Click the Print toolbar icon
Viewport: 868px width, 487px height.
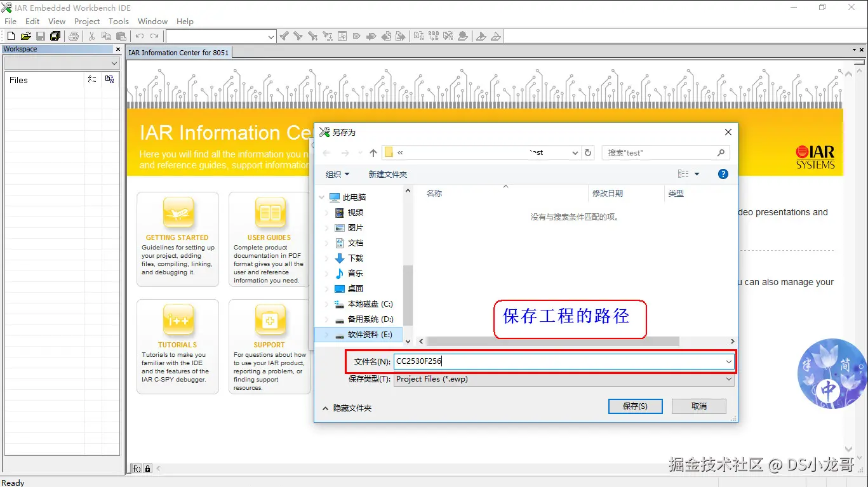74,36
